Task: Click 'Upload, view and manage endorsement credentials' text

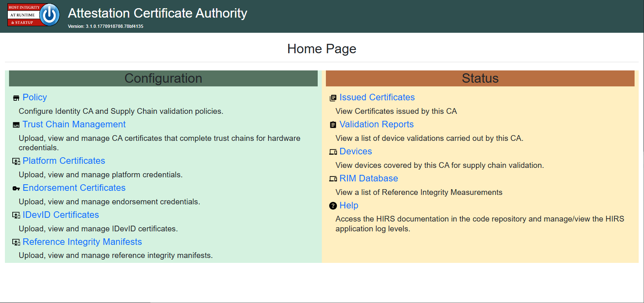Action: pos(109,202)
